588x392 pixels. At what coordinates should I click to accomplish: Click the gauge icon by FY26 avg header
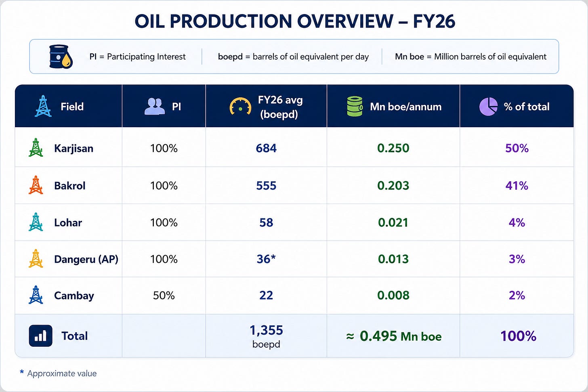tap(240, 107)
